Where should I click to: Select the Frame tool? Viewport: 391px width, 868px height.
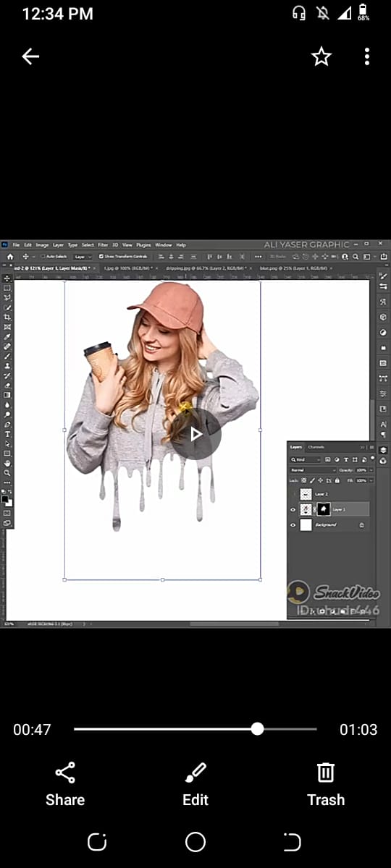click(x=8, y=327)
